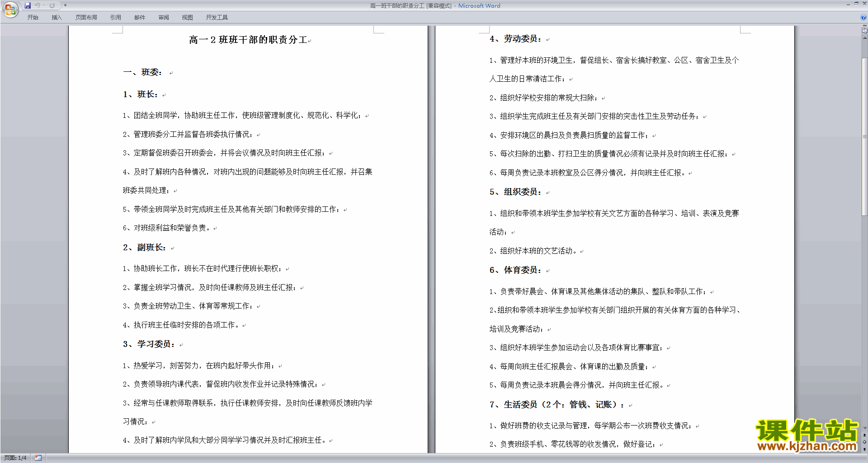Click the heading 6、体育委员
868x463 pixels.
pos(516,270)
